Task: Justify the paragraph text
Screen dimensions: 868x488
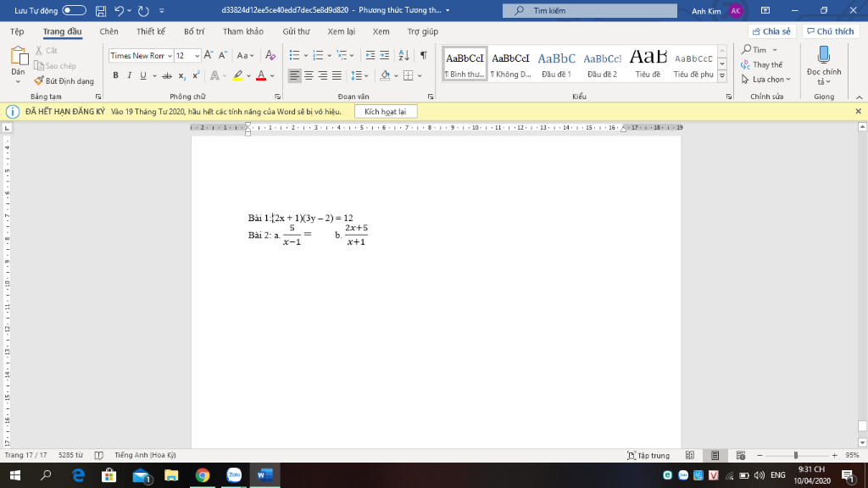Action: [337, 75]
